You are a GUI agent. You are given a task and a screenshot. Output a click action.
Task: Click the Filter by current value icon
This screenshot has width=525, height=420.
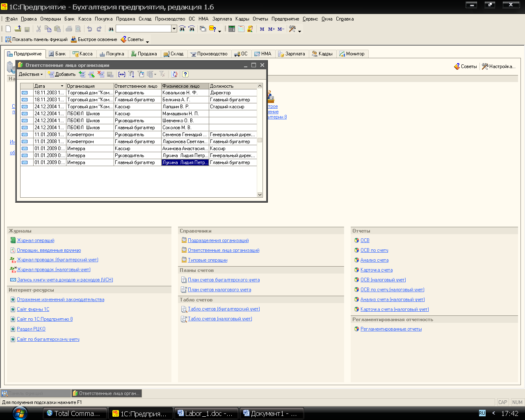141,74
